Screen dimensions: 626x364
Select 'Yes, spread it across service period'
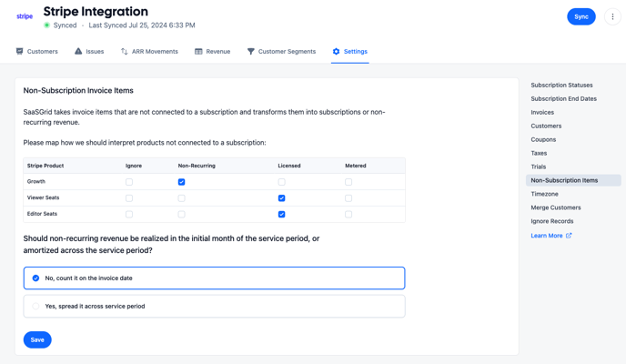36,307
